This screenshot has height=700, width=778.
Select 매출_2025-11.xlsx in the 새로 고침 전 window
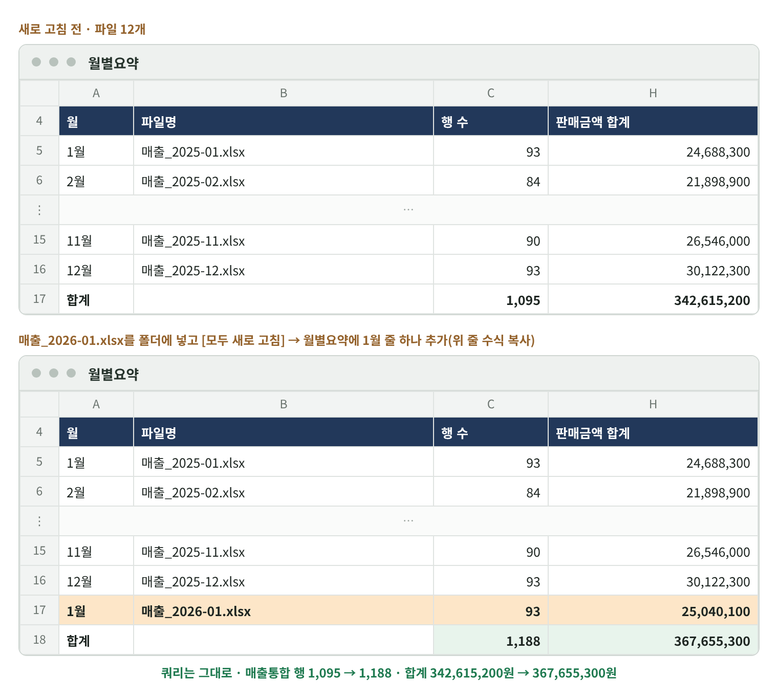click(x=283, y=240)
